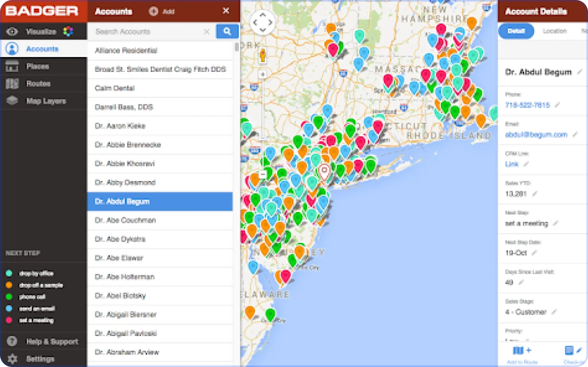Select Alliance Residential in the list
588x367 pixels.
160,50
